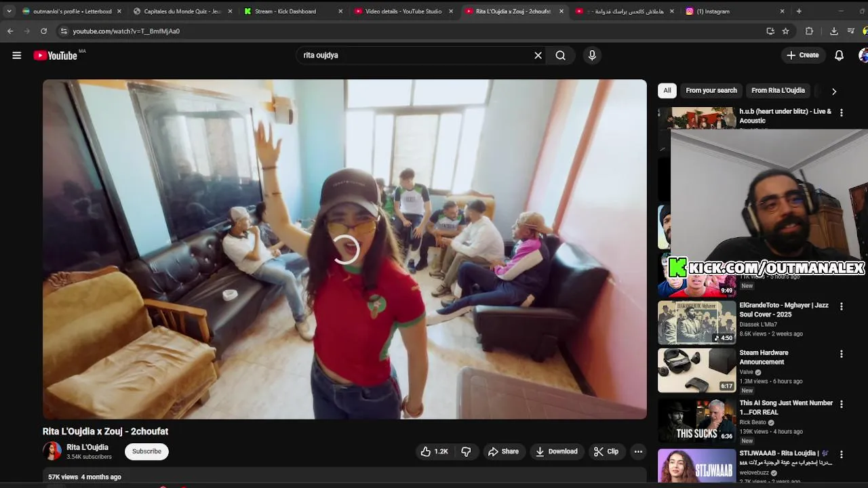The height and width of the screenshot is (488, 868).
Task: Subscribe to Rita L'Oujdia
Action: [146, 451]
